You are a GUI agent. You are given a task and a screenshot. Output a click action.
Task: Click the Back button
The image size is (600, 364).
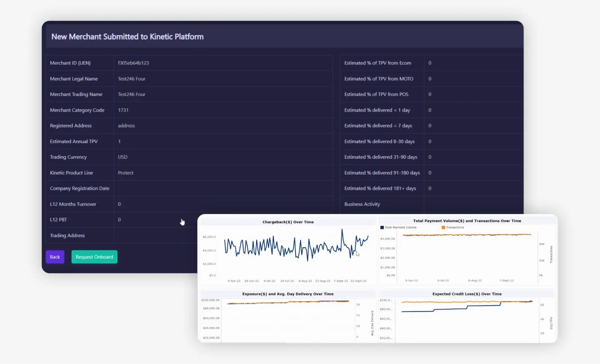pyautogui.click(x=55, y=257)
